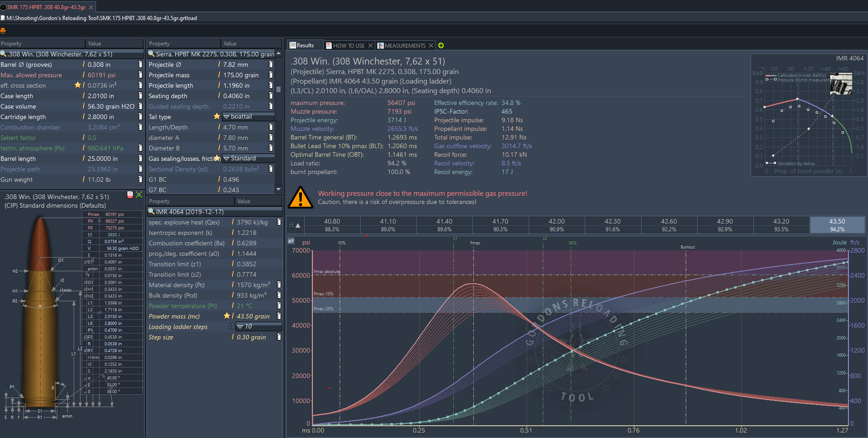Open Loading ladder steps dropdown
This screenshot has height=438, width=868.
240,327
